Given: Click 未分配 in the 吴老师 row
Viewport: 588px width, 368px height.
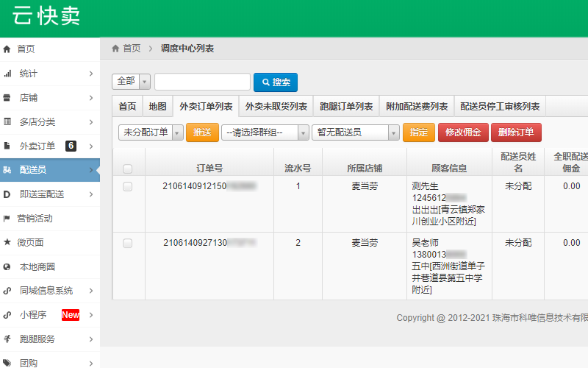Looking at the screenshot, I should 518,243.
